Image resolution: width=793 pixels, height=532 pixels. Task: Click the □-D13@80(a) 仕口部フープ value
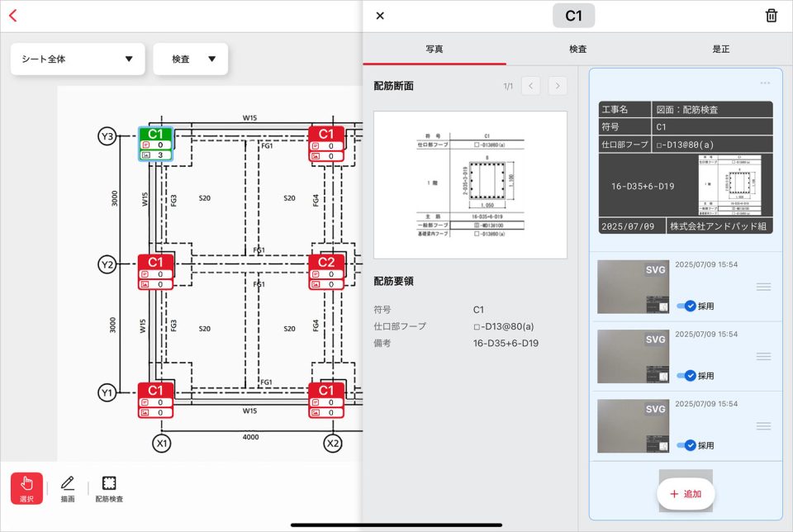504,326
